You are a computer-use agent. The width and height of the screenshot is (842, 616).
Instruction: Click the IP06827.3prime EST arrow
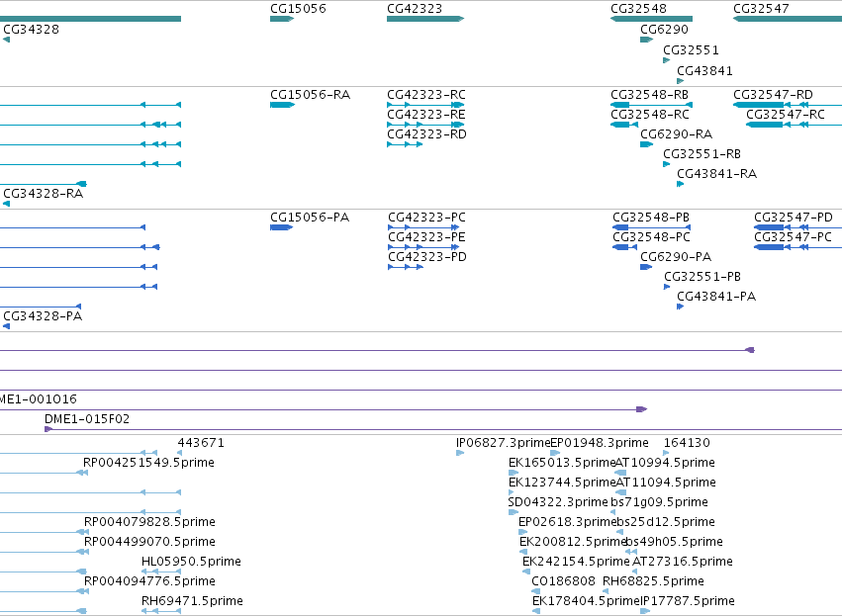click(x=460, y=454)
